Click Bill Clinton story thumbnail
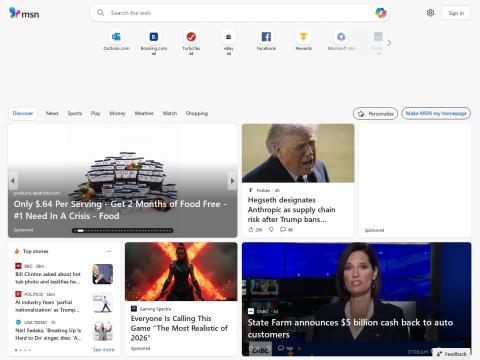The width and height of the screenshot is (480, 360). coord(103,274)
